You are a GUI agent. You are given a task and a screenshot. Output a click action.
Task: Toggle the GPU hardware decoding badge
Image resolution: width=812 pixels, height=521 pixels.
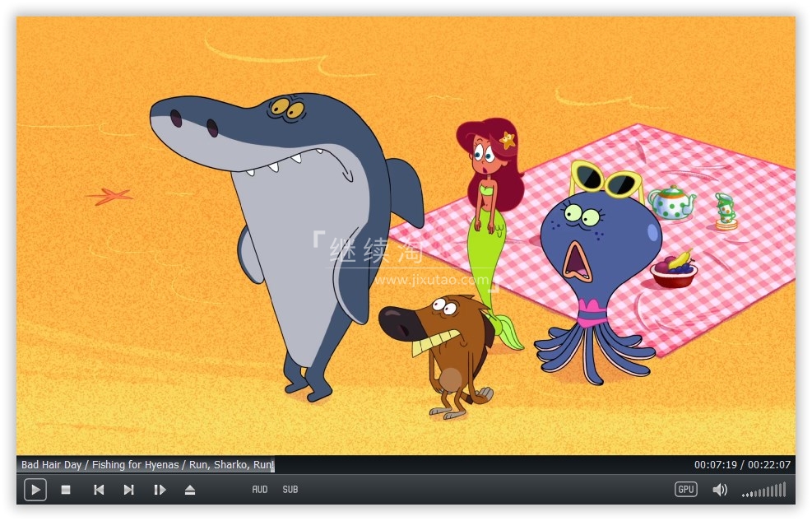[685, 489]
